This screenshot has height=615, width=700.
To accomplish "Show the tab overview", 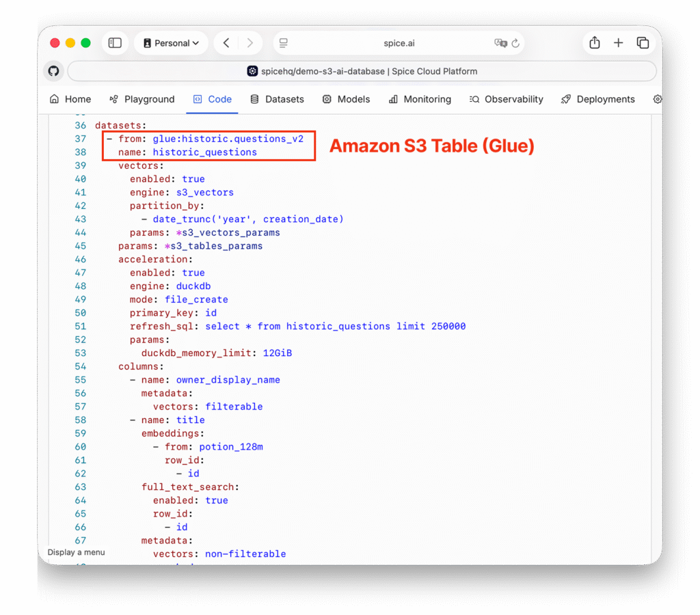I will pyautogui.click(x=643, y=43).
